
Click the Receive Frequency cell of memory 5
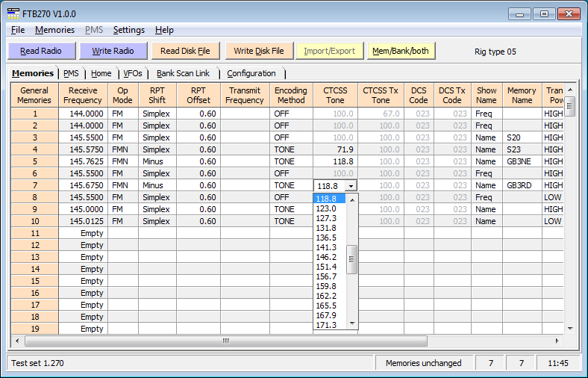point(83,161)
